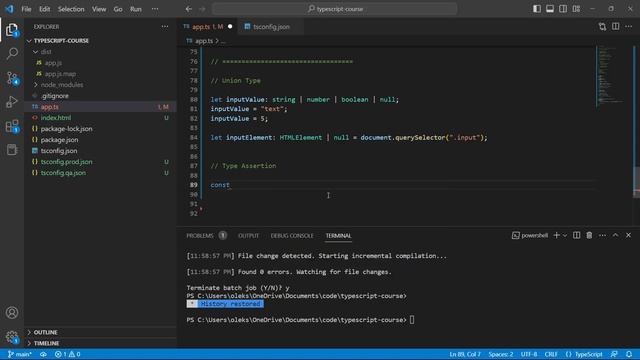The width and height of the screenshot is (640, 360).
Task: Open app.js.map file
Action: (60, 74)
